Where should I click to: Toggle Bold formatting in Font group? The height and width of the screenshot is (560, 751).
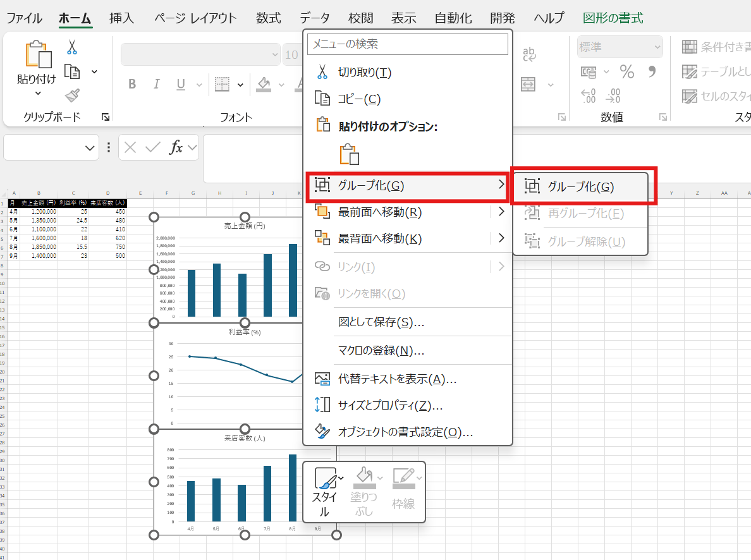click(x=132, y=85)
